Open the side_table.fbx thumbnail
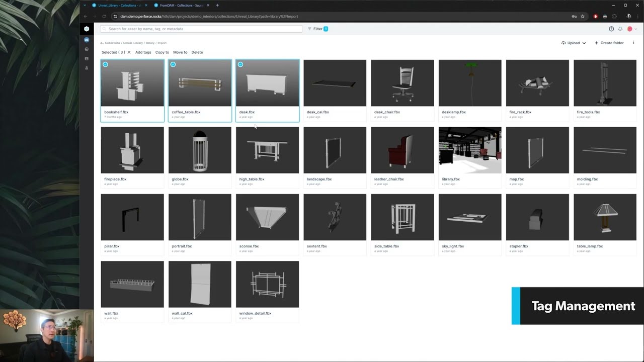The image size is (644, 362). coord(403,217)
